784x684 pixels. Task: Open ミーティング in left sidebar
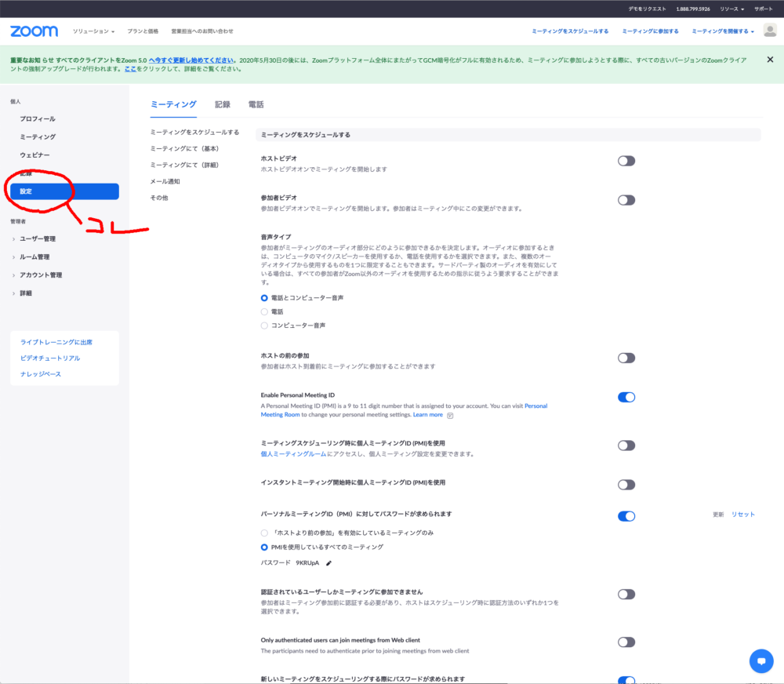pyautogui.click(x=38, y=137)
